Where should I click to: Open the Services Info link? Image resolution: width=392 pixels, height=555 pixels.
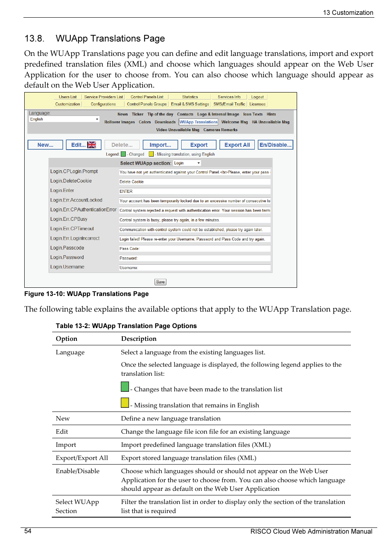229,97
